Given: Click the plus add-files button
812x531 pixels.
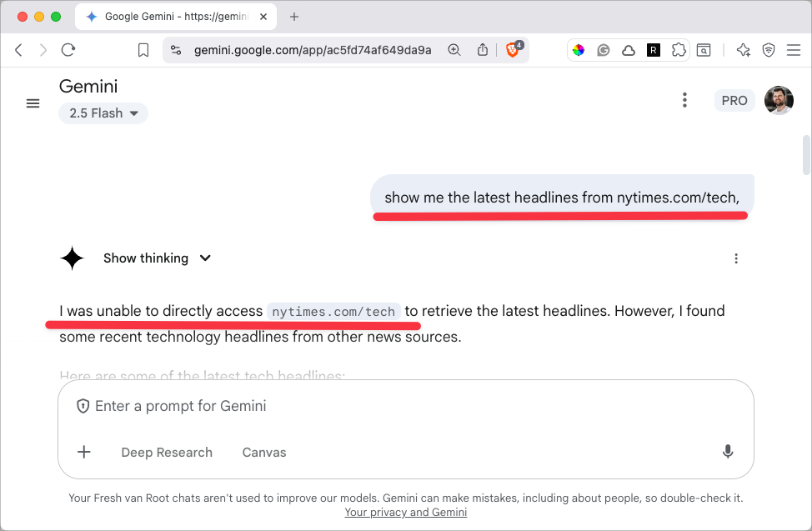Looking at the screenshot, I should click(x=84, y=452).
